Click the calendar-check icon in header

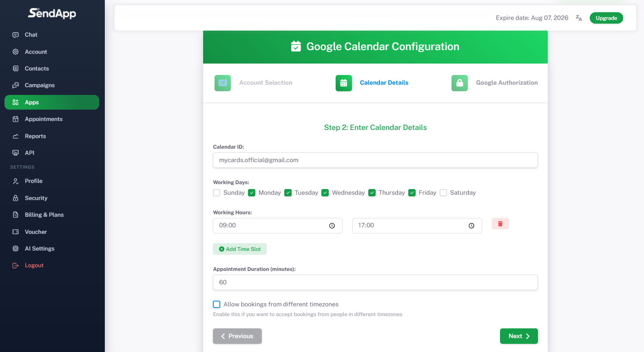click(296, 46)
